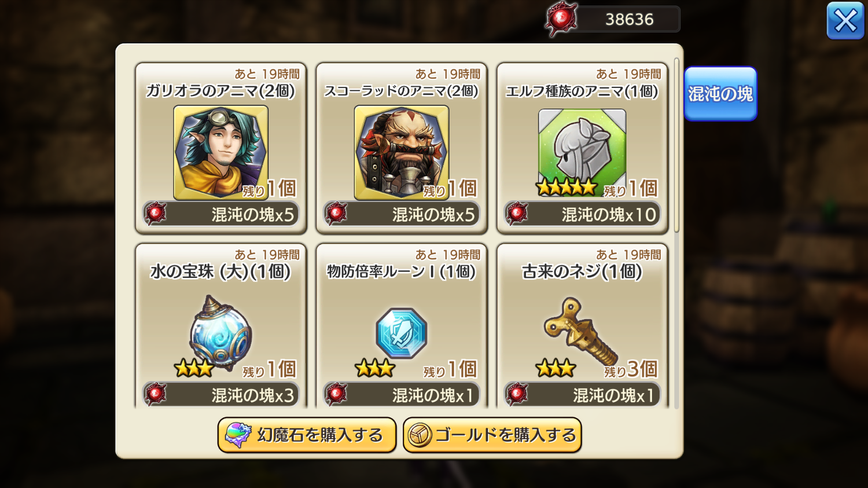Select the スコーラッド dwarf portrait icon

tap(401, 152)
